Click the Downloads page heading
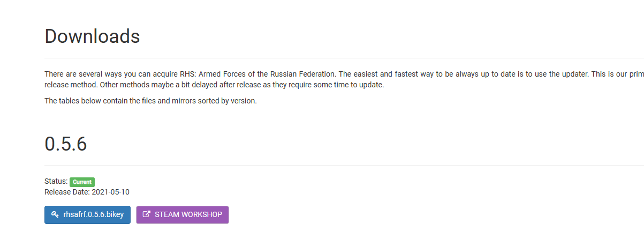The image size is (644, 239). 92,36
